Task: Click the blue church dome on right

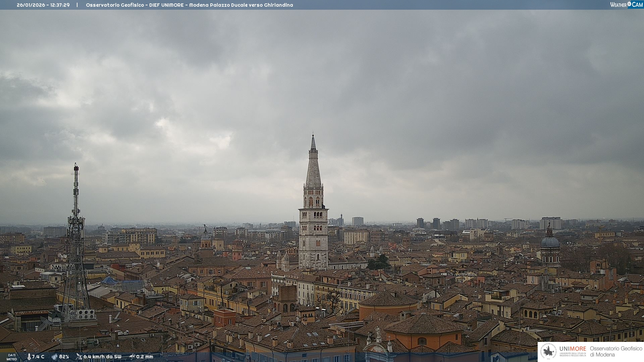Action: (550, 241)
